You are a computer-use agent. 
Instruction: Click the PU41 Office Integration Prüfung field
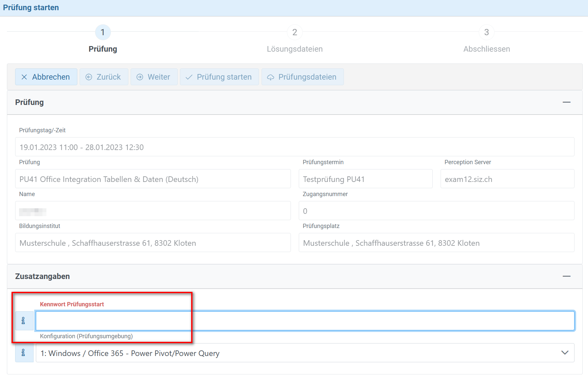[x=153, y=179]
